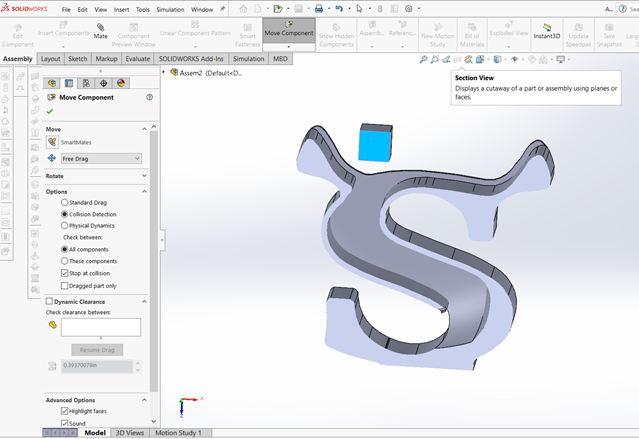Image resolution: width=639 pixels, height=439 pixels.
Task: Click the Options gear icon
Action: [x=409, y=9]
